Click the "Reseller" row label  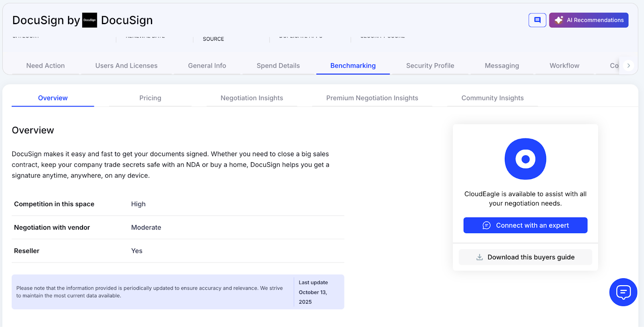(27, 251)
